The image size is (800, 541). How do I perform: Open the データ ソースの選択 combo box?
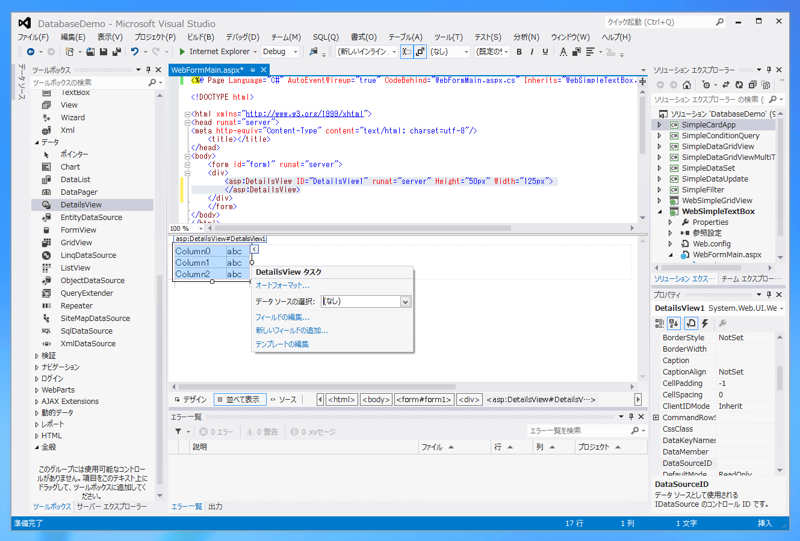point(365,302)
